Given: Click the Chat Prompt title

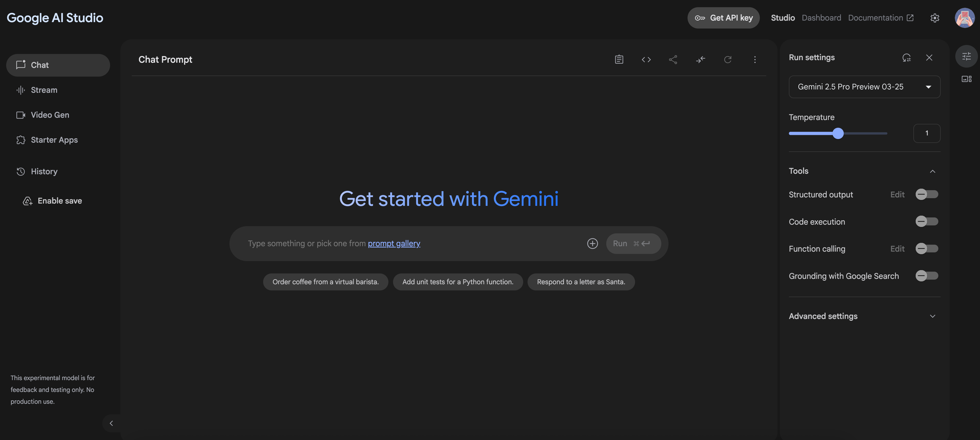Looking at the screenshot, I should (x=165, y=60).
